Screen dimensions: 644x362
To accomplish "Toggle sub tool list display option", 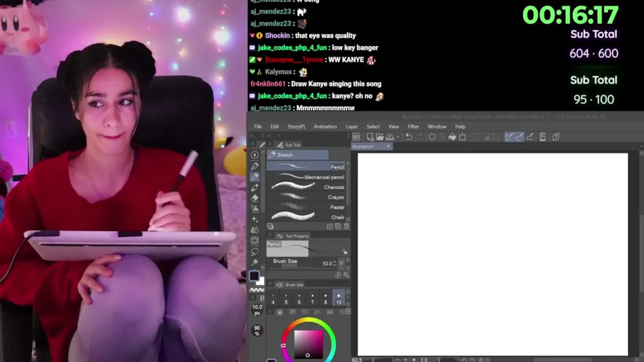I will click(x=270, y=226).
